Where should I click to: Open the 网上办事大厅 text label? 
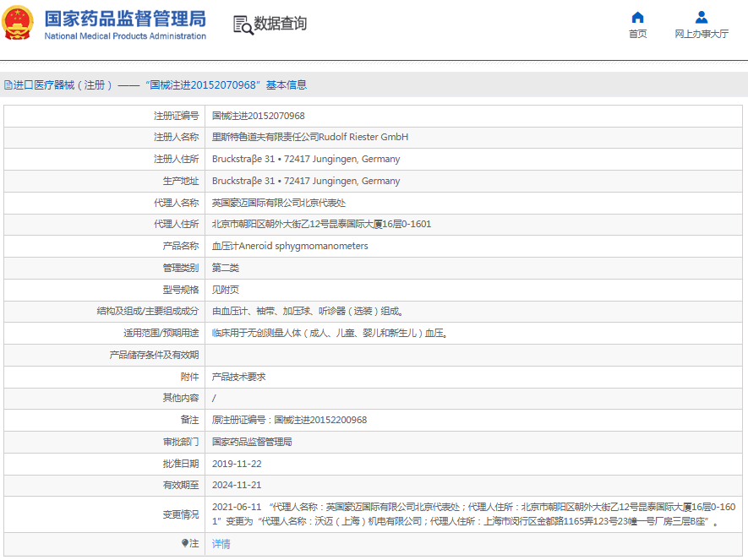pos(701,34)
